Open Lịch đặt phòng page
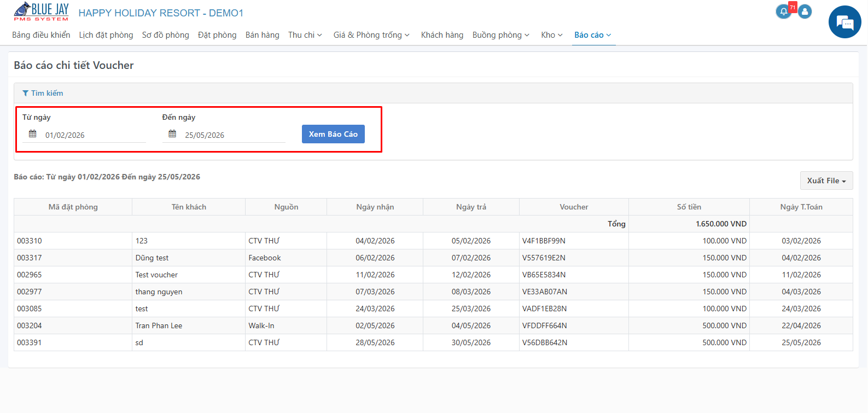Screen dimensions: 868x413 pyautogui.click(x=106, y=35)
